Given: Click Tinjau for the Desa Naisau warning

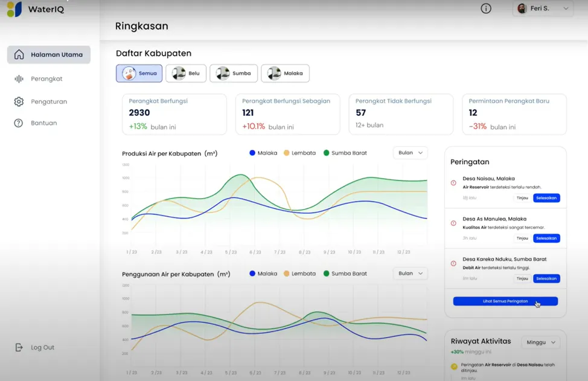Looking at the screenshot, I should [522, 198].
